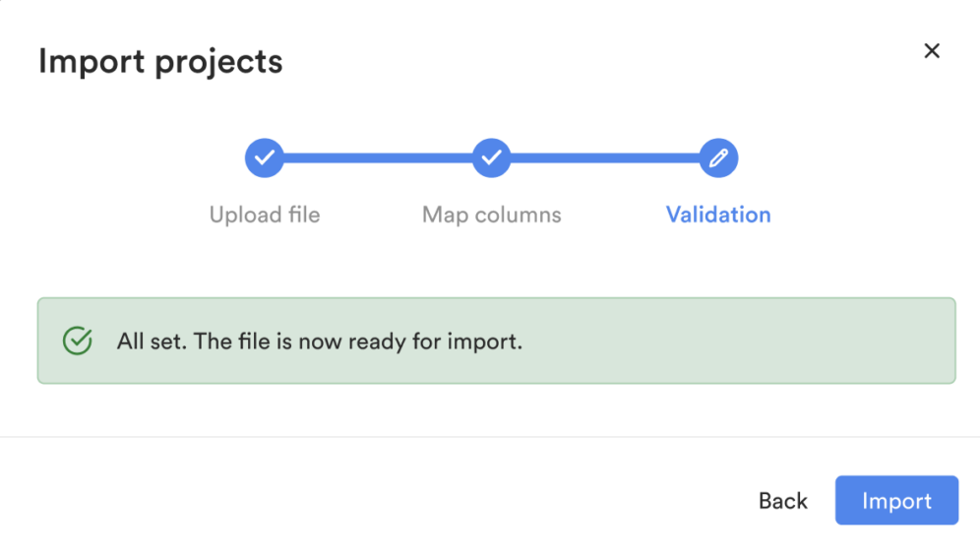Click the word 'columns' under the second step

click(x=519, y=215)
